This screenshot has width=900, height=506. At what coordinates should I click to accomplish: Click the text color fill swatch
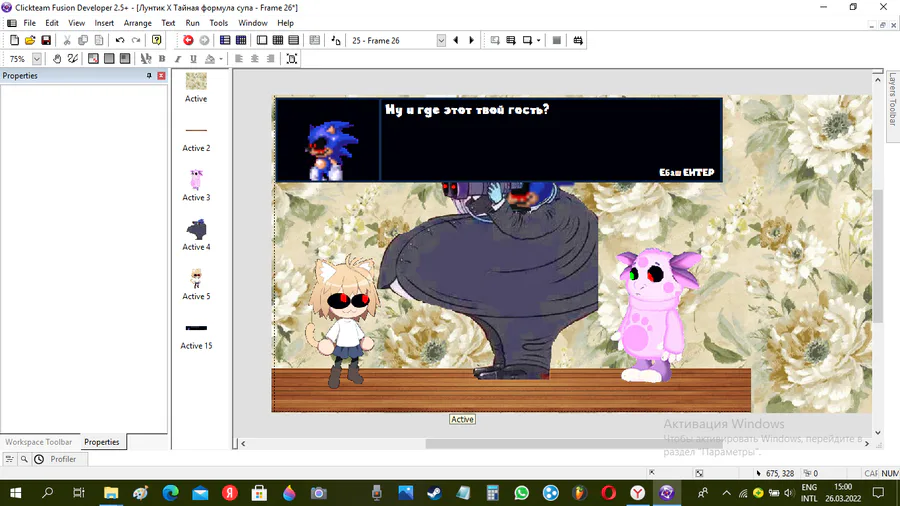(210, 59)
